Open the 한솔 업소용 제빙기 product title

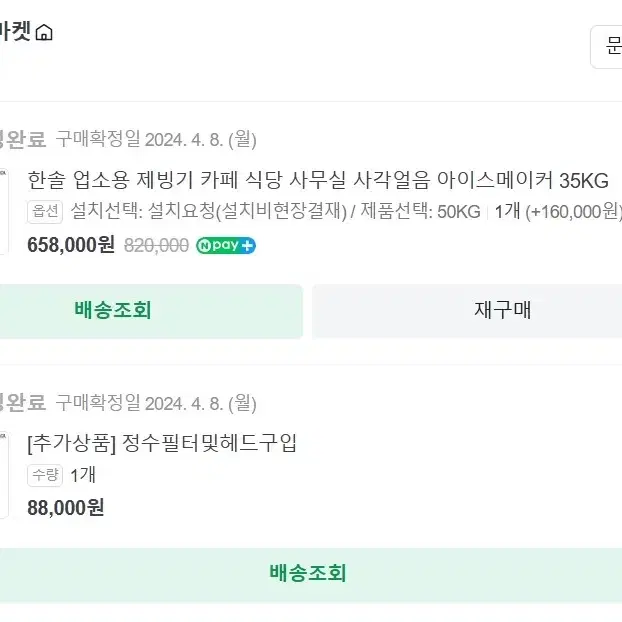[318, 180]
